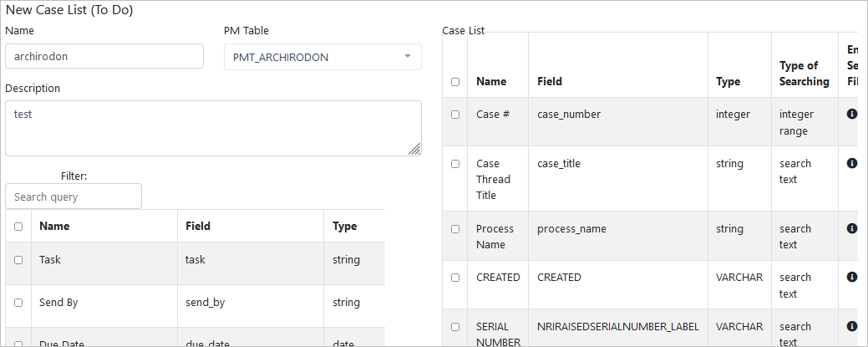This screenshot has height=347, width=868.
Task: Click the resize handle of Description box
Action: [415, 150]
